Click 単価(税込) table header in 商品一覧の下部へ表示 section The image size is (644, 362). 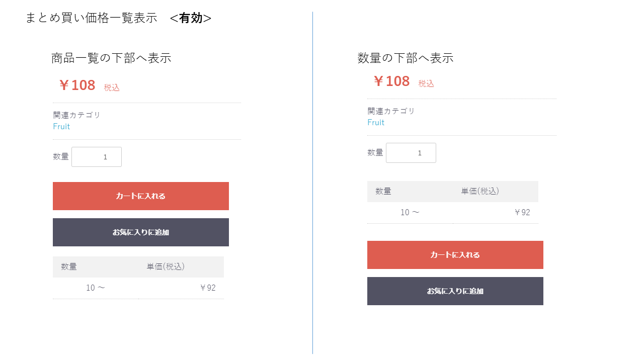166,267
